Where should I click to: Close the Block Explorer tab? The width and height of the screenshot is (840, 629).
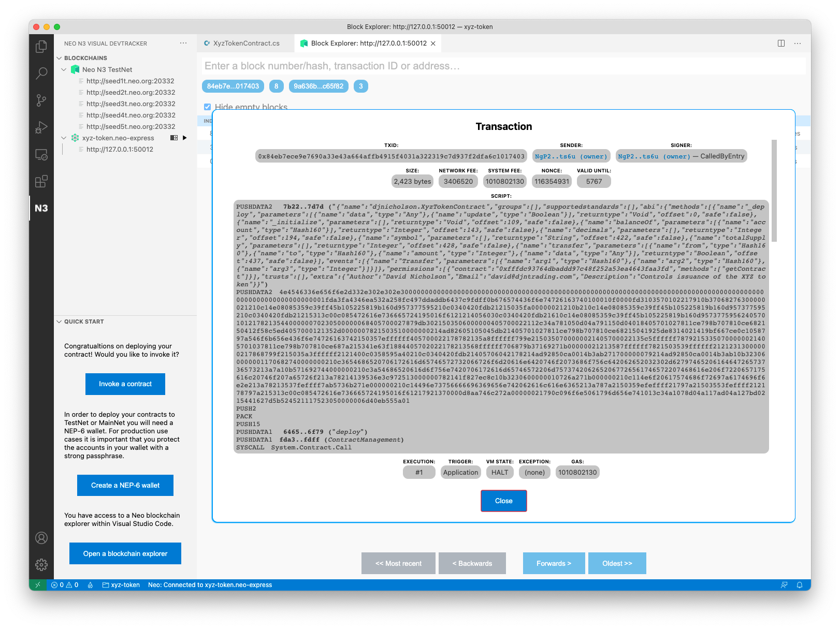(433, 43)
